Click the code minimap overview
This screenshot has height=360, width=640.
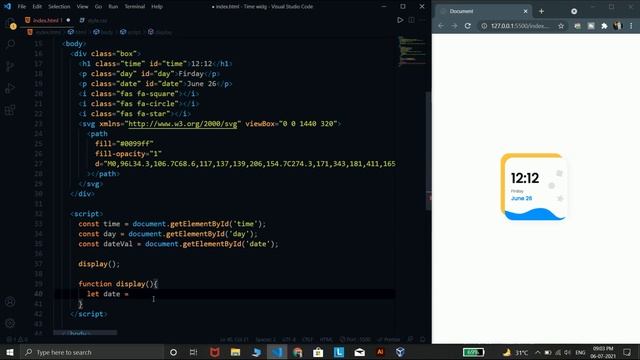coord(411,51)
